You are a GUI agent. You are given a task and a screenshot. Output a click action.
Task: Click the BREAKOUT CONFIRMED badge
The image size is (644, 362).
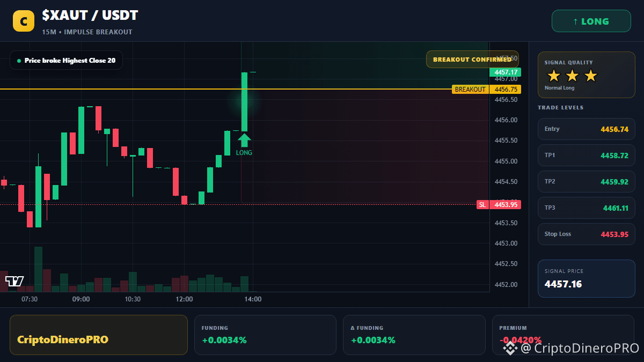click(x=472, y=60)
